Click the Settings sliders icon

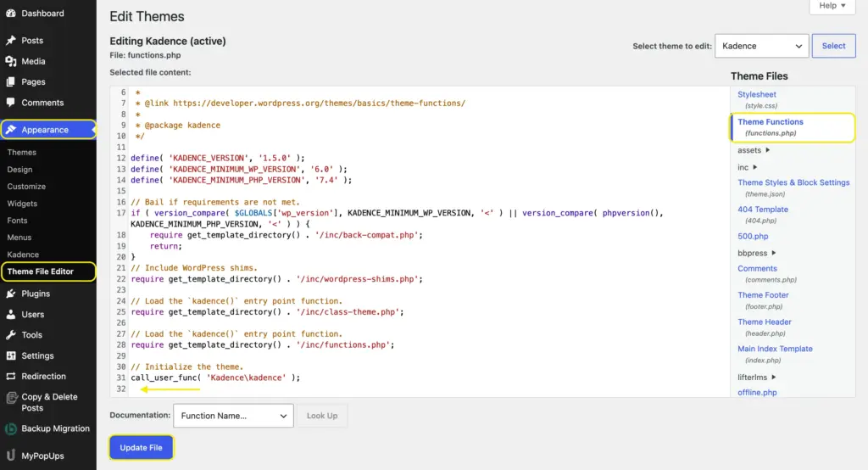click(10, 355)
